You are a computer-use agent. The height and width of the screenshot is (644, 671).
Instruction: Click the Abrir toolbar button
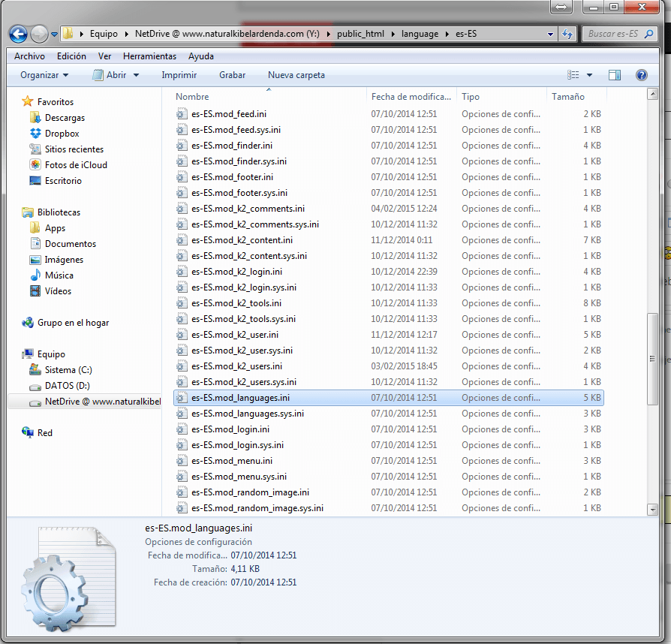click(x=110, y=75)
